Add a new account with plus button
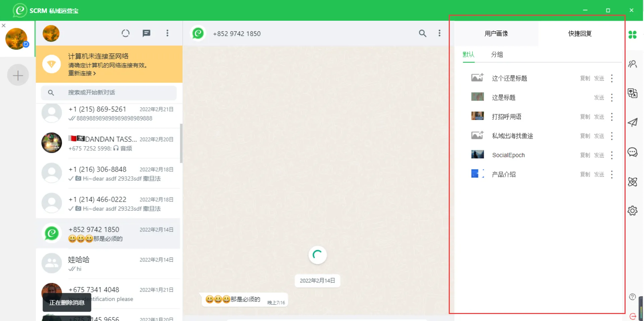644x321 pixels. 18,75
